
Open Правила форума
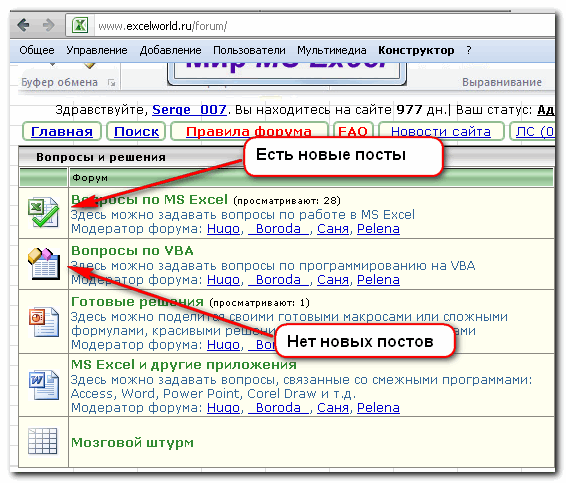pos(249,131)
